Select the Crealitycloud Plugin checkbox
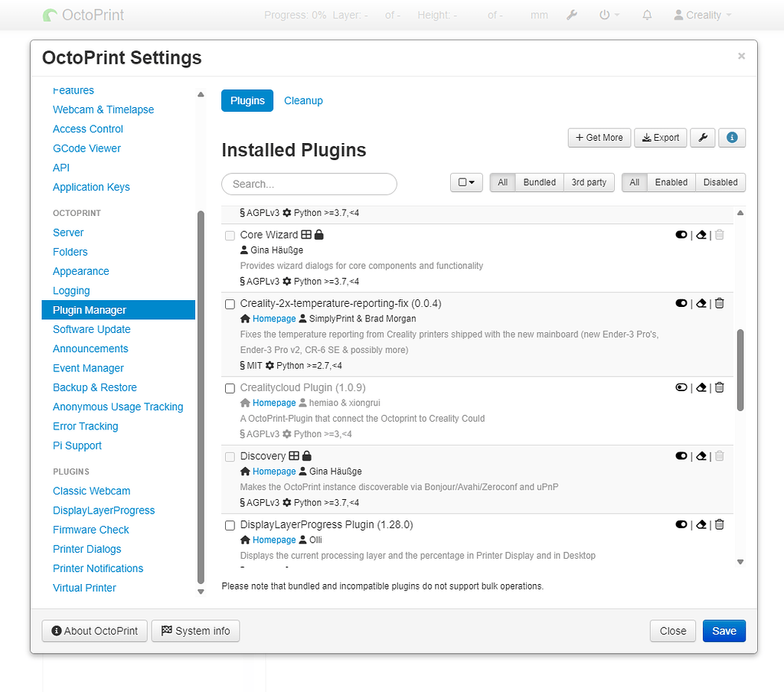The height and width of the screenshot is (692, 784). point(230,388)
